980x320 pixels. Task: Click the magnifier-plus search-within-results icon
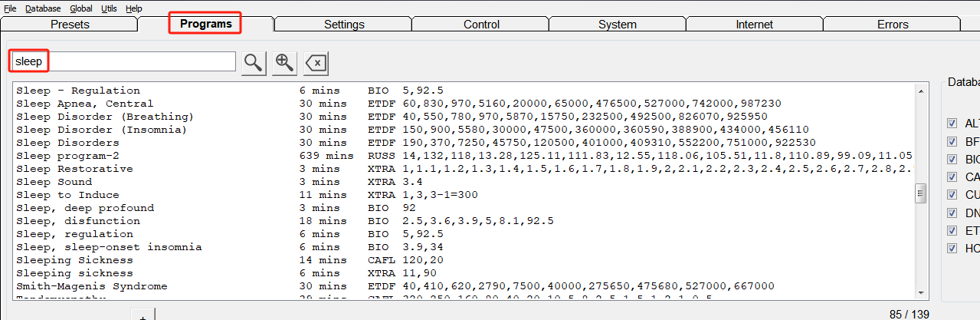(284, 62)
